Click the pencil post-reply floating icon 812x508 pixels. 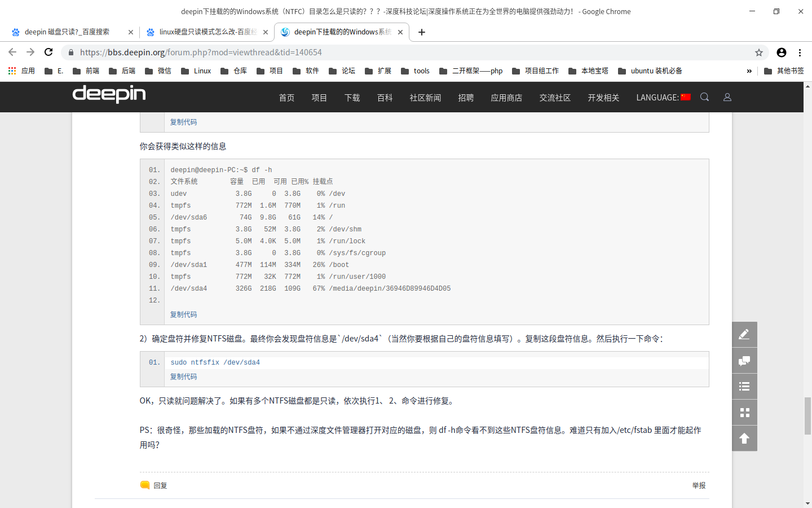pos(744,335)
